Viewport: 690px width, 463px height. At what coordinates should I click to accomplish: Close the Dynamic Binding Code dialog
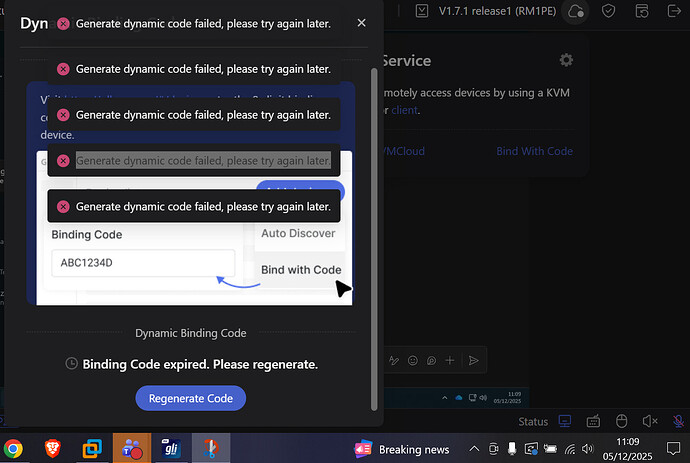(361, 23)
